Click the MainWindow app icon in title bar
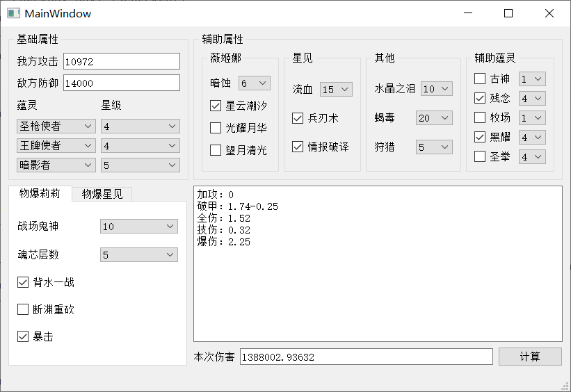This screenshot has width=571, height=392. click(13, 13)
